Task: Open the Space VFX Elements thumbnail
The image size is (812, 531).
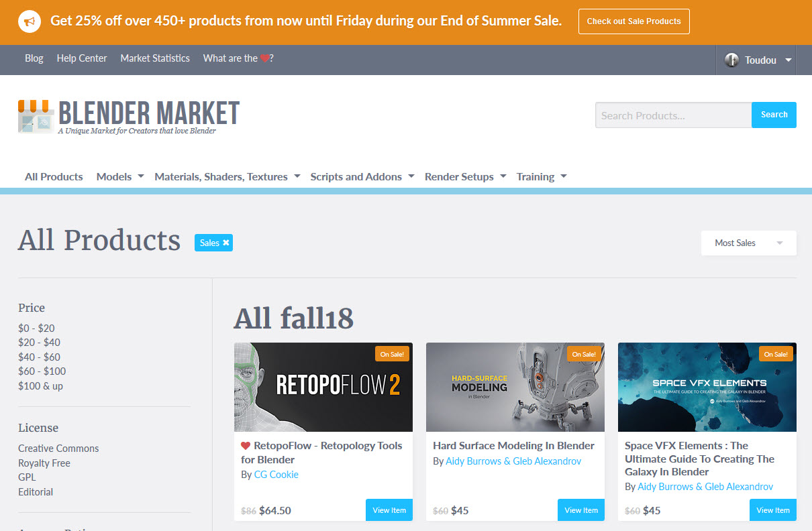Action: [x=707, y=388]
